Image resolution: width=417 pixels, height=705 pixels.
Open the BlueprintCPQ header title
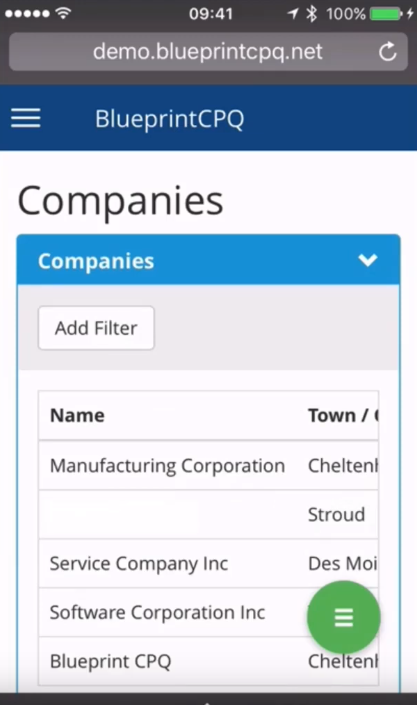tap(170, 119)
